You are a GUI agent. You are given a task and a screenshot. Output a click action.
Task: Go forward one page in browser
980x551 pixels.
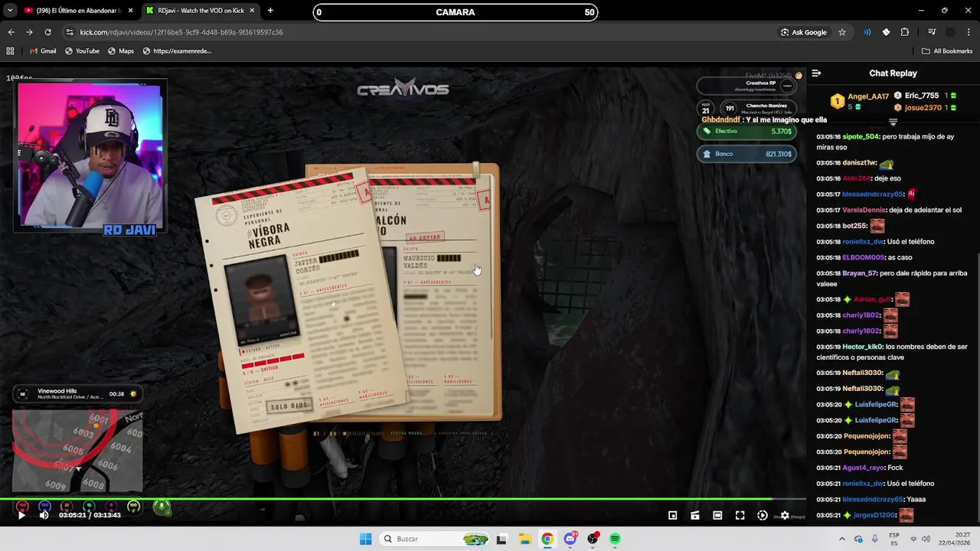[x=29, y=32]
